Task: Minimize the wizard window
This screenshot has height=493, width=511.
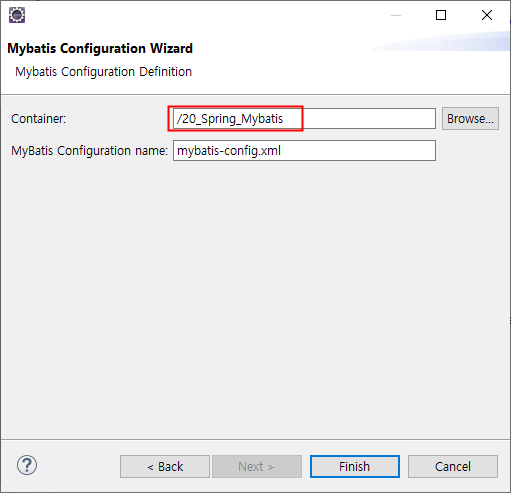Action: click(x=396, y=15)
